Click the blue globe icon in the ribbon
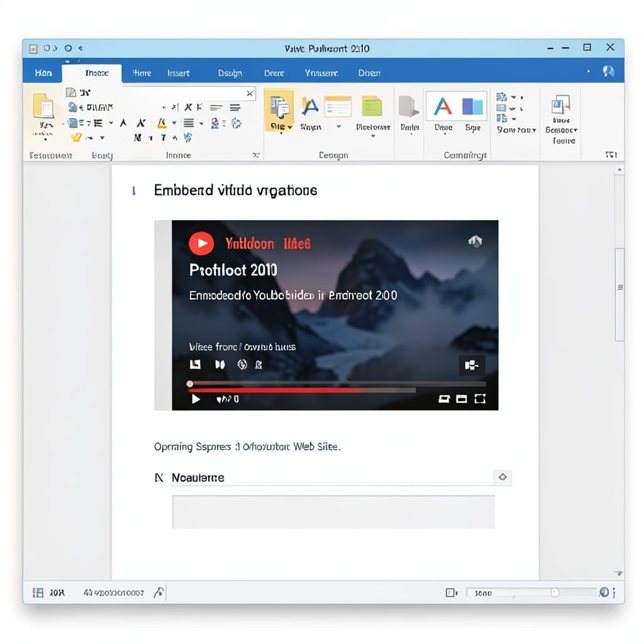This screenshot has height=644, width=644. point(236,123)
